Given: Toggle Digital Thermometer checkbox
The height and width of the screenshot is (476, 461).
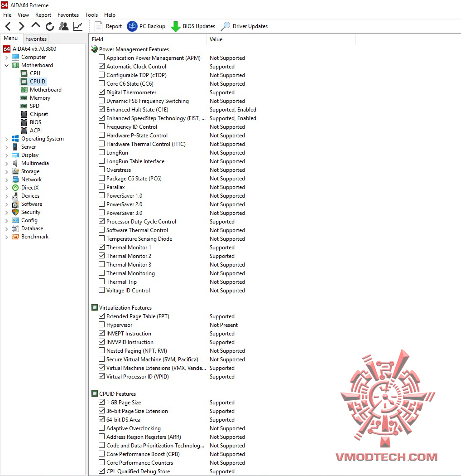Looking at the screenshot, I should (101, 92).
